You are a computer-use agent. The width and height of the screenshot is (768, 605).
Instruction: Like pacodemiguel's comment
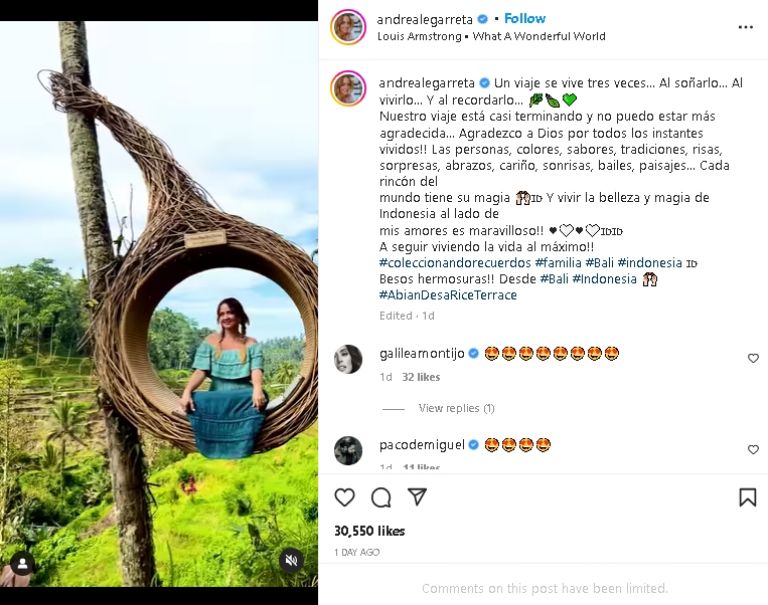click(x=753, y=450)
